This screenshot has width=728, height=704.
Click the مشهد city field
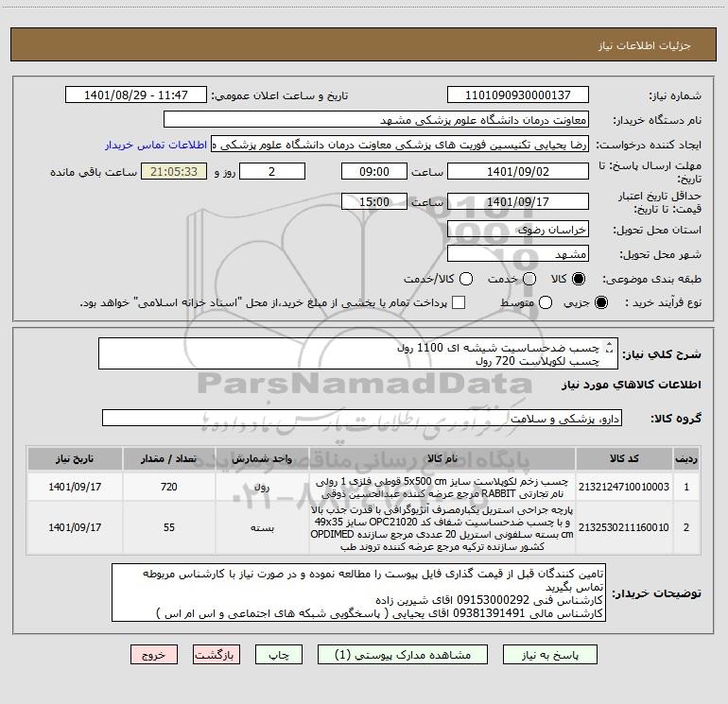(x=518, y=254)
